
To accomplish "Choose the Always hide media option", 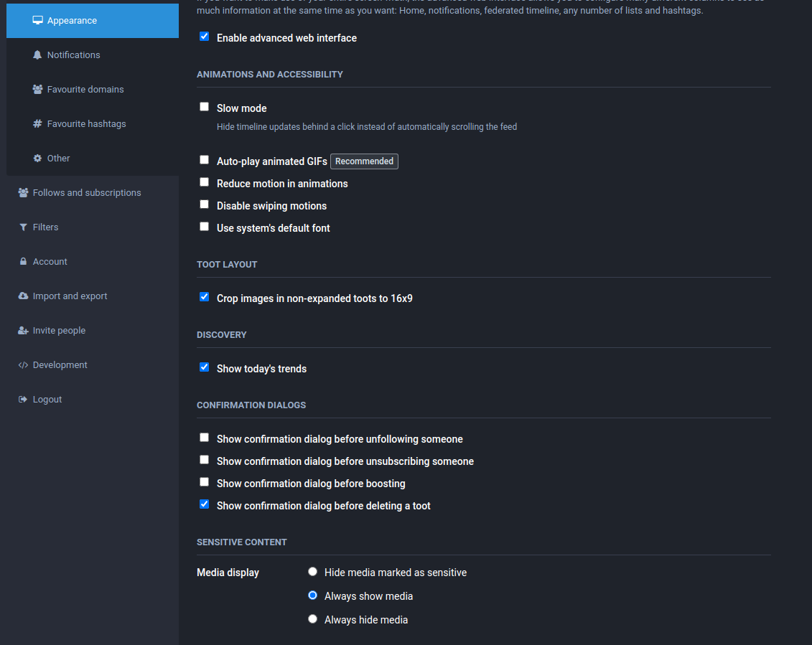I will click(312, 619).
